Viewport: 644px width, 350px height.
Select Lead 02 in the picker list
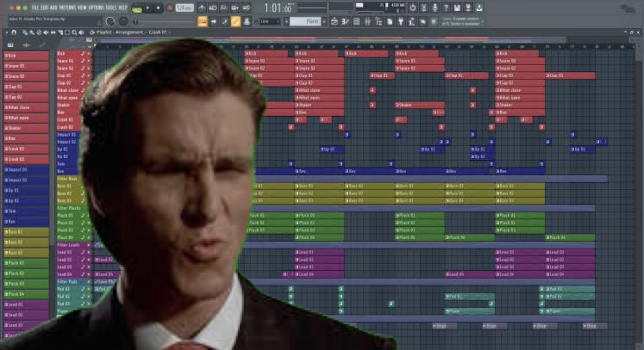point(26,315)
